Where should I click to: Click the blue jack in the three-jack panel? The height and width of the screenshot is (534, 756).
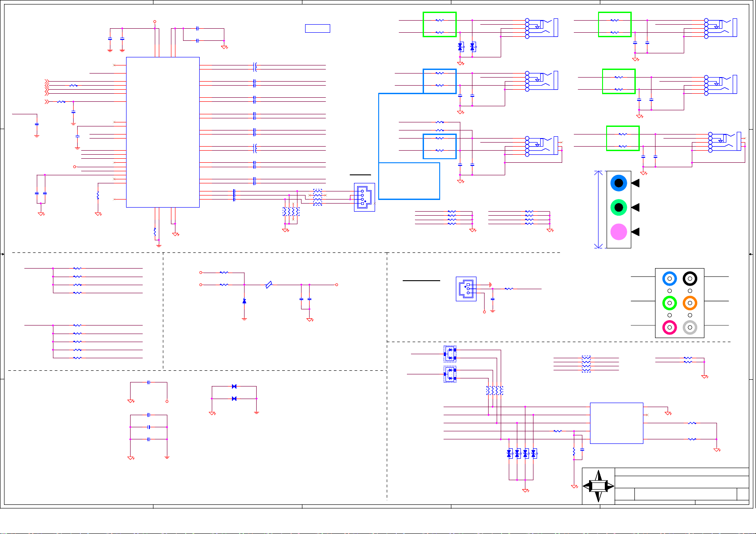pyautogui.click(x=619, y=183)
